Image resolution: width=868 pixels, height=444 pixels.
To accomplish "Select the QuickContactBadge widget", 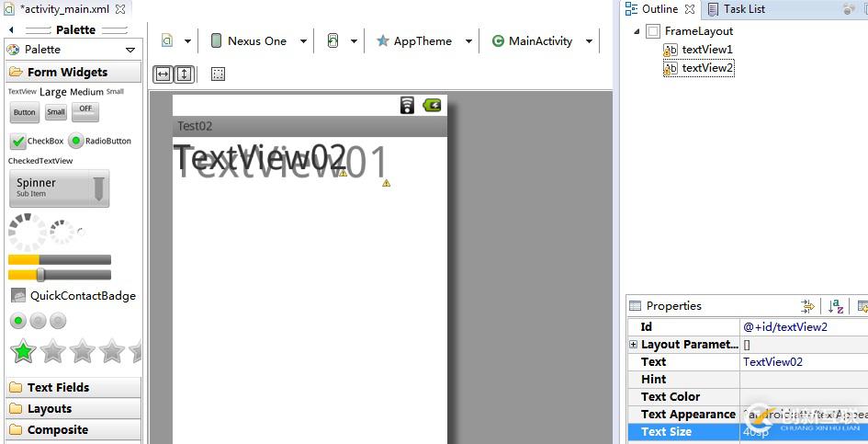I will click(73, 295).
